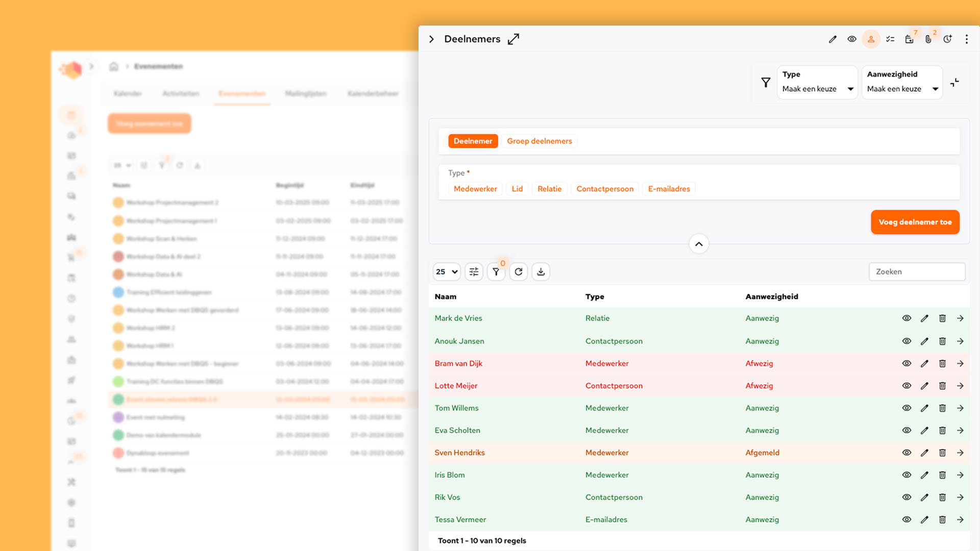
Task: Click the Zoeken search field
Action: pos(917,272)
